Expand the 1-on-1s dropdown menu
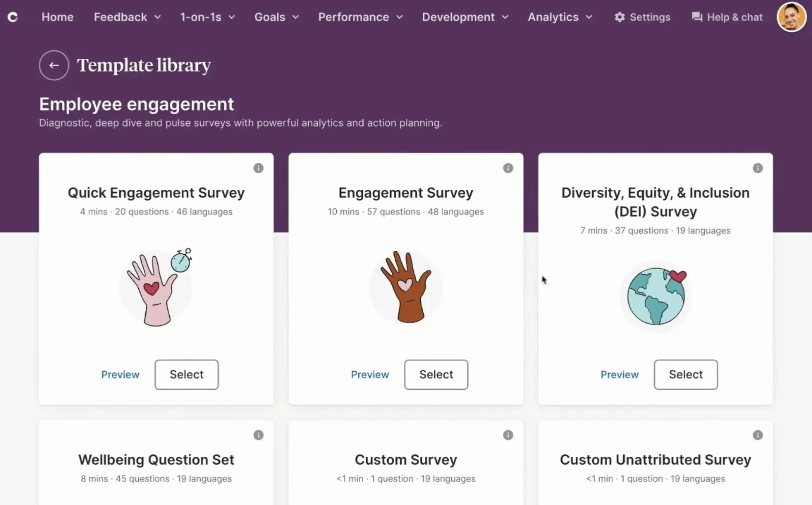Screen dimensions: 812x505 click(208, 17)
